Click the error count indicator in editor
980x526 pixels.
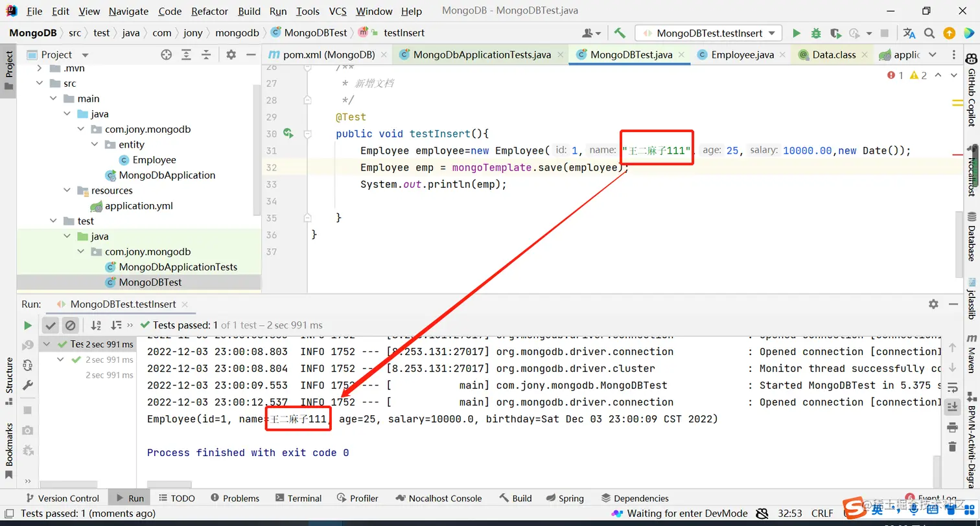(x=895, y=75)
